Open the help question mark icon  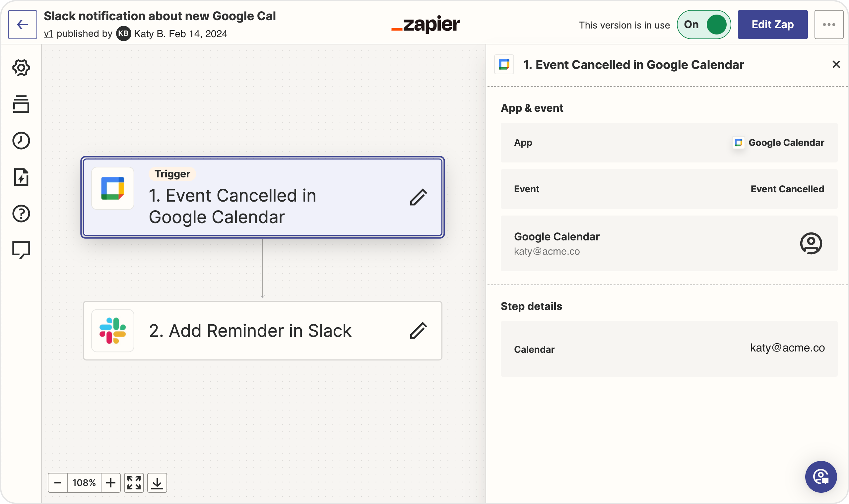(x=21, y=214)
